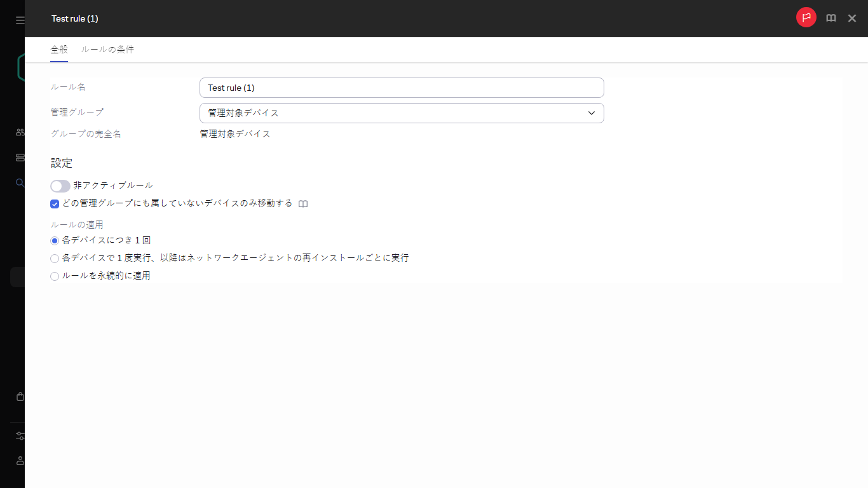Viewport: 868px width, 488px height.
Task: Uncheck moving only devices without management groups
Action: (x=54, y=203)
